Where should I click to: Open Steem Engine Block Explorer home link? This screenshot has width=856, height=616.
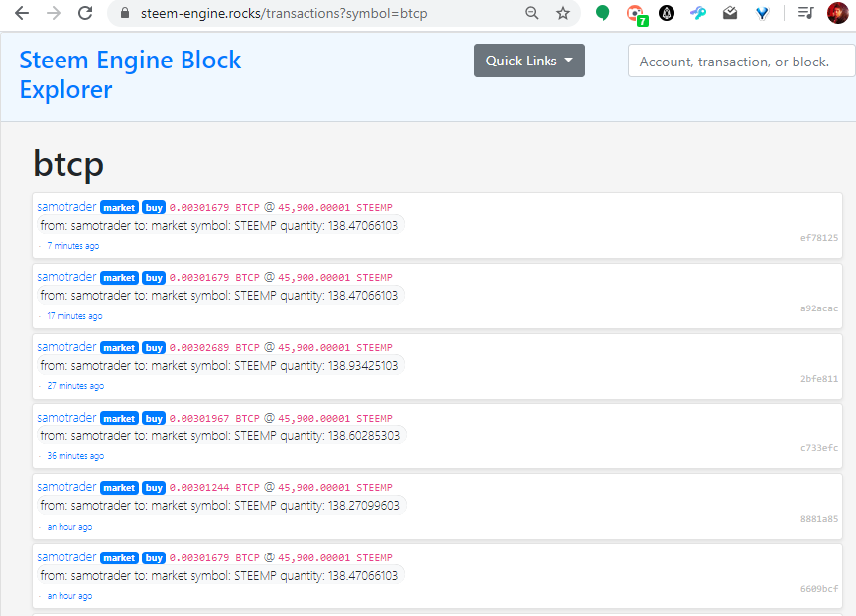pyautogui.click(x=130, y=74)
